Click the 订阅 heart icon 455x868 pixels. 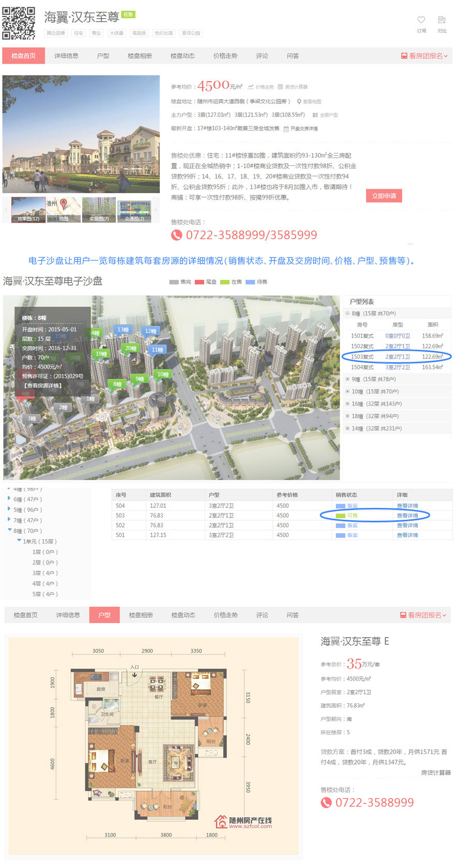pos(421,20)
